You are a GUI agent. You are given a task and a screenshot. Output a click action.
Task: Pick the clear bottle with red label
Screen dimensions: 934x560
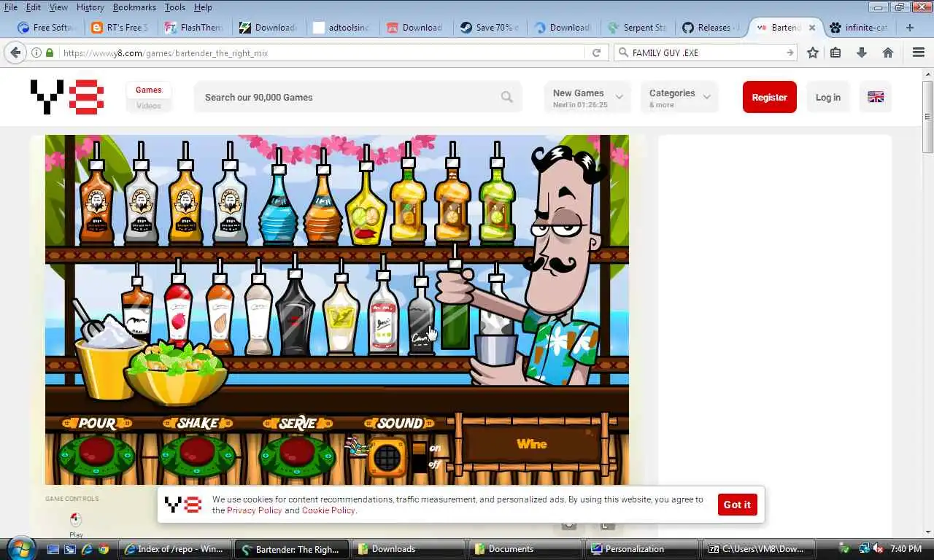pyautogui.click(x=383, y=306)
